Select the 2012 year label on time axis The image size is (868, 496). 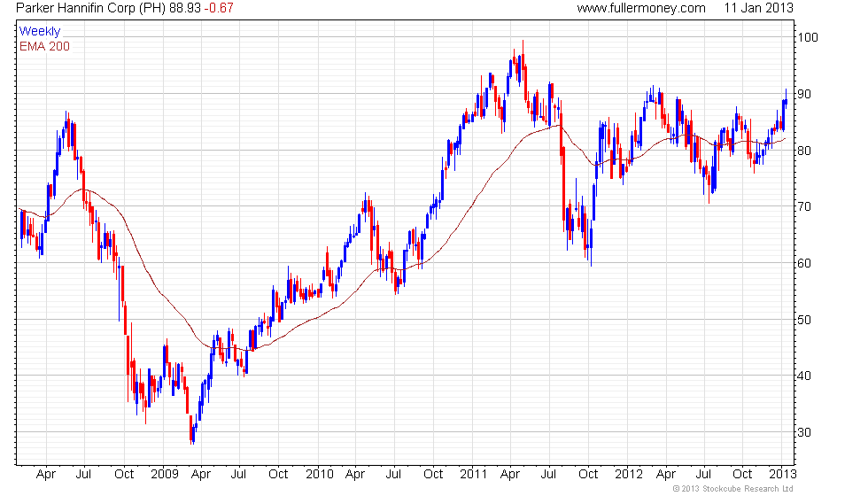point(629,475)
